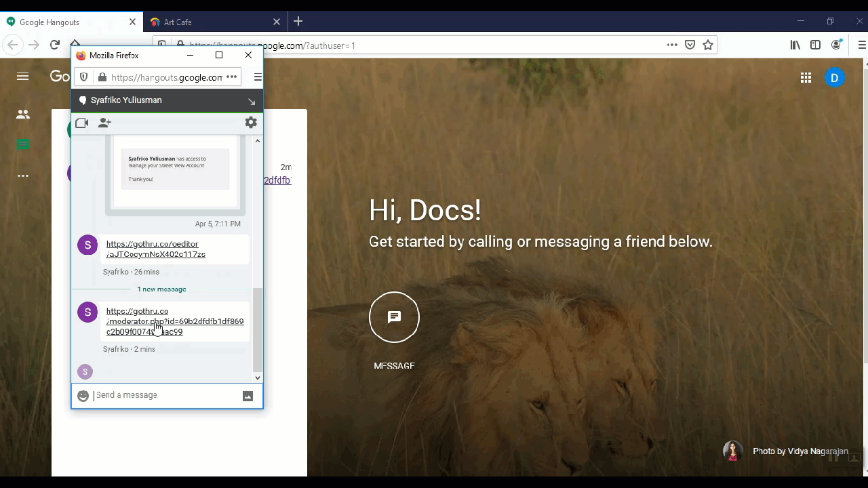Click Syafriko's avatar beside the moderator link
Viewport: 868px width, 488px height.
(x=87, y=312)
